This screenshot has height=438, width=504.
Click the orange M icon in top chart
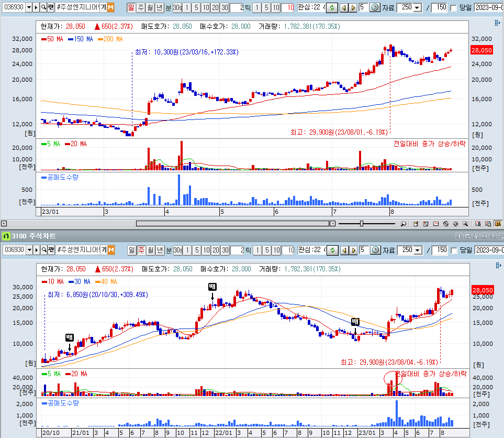tap(110, 7)
